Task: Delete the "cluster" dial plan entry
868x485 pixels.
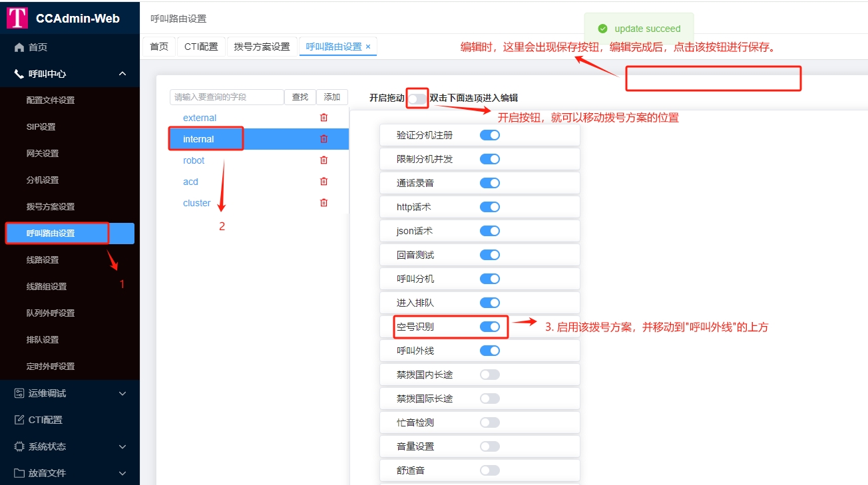Action: click(x=324, y=202)
